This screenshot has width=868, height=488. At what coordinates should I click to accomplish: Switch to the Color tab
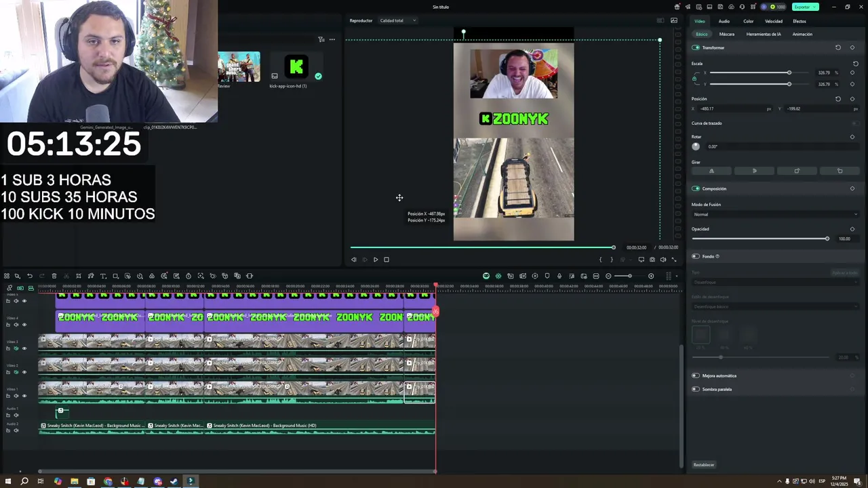[749, 21]
